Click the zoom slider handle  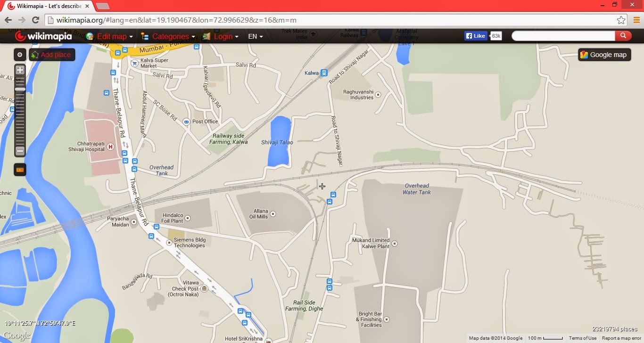coord(20,89)
